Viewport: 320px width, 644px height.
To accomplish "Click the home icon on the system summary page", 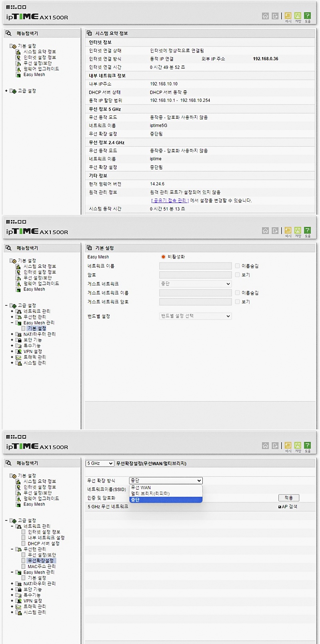I will pos(265,16).
